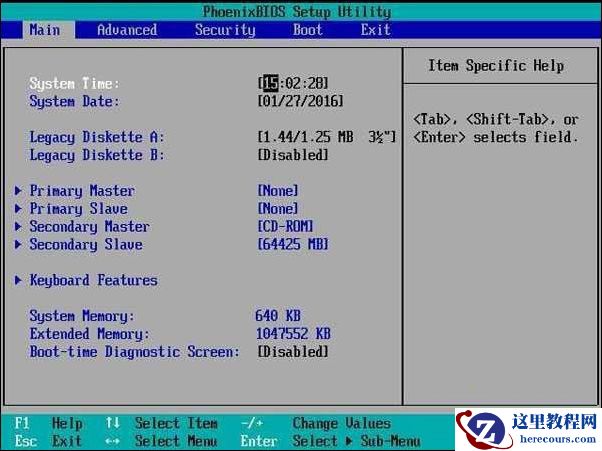Select the Secondary Master CD-ROM value
The height and width of the screenshot is (451, 602).
tap(285, 227)
